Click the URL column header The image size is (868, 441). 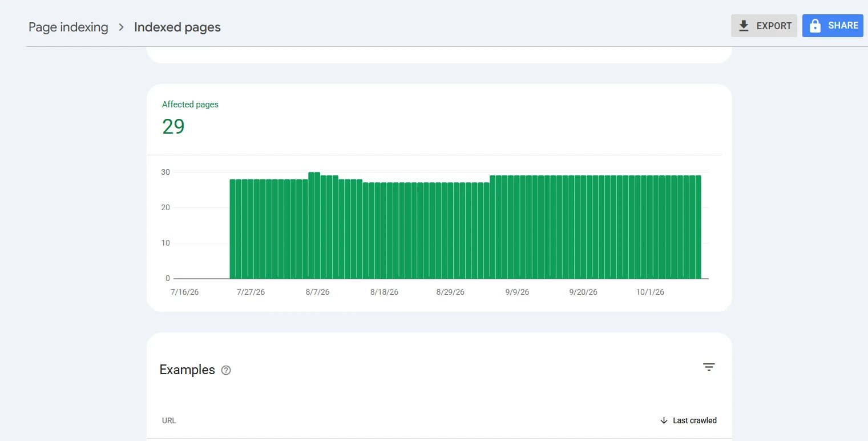[169, 420]
